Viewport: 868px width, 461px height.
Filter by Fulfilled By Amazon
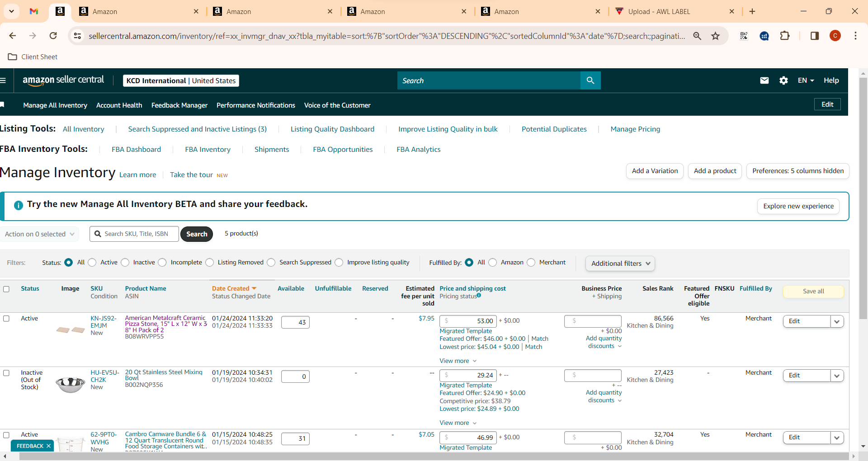click(493, 263)
